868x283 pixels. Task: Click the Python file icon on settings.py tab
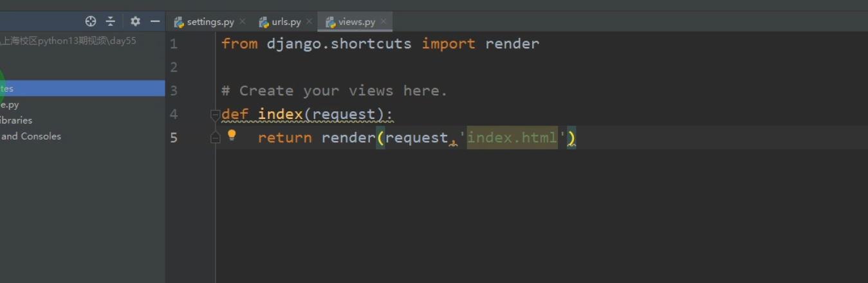tap(179, 23)
